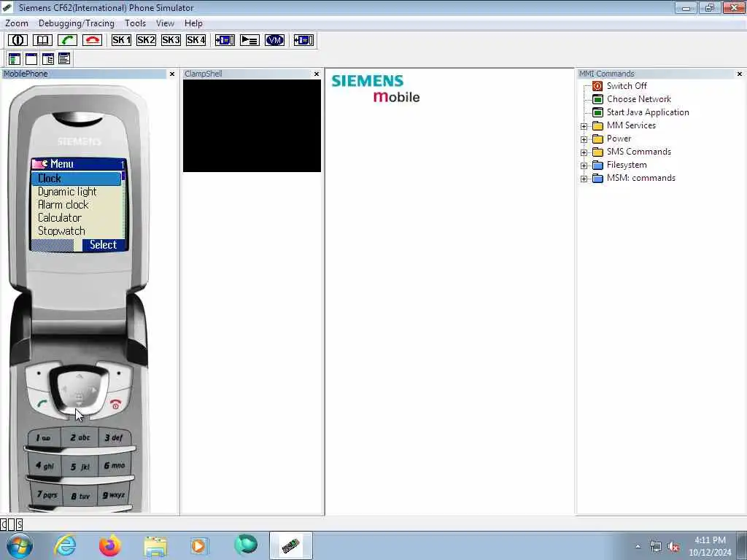747x560 pixels.
Task: Tap the 9 wxyz key on phone keypad
Action: 113,495
